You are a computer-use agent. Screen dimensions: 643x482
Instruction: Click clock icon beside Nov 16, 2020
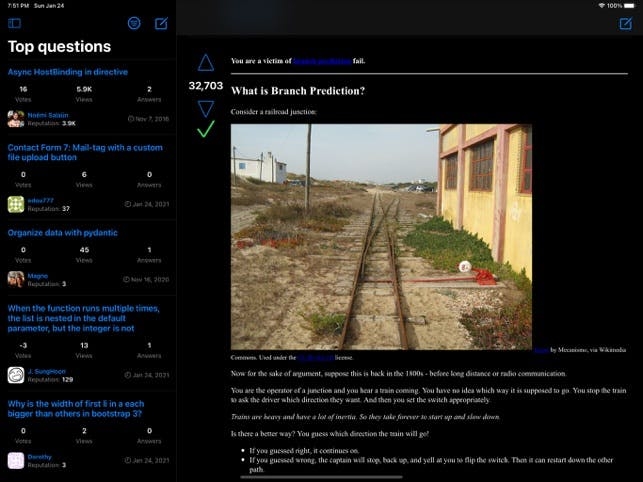126,279
